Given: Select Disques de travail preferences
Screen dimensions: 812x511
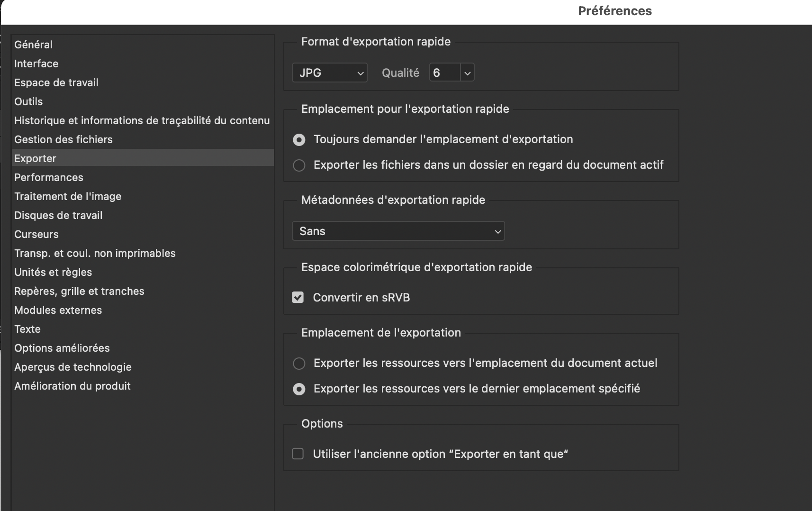Looking at the screenshot, I should 58,215.
